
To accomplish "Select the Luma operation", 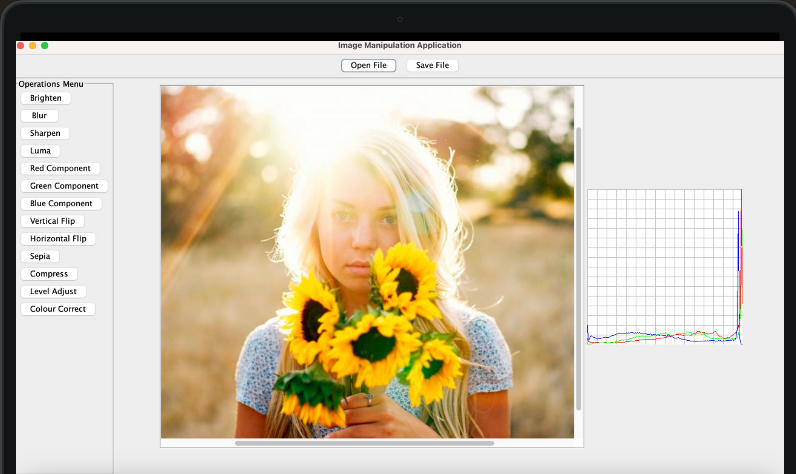I will 40,151.
